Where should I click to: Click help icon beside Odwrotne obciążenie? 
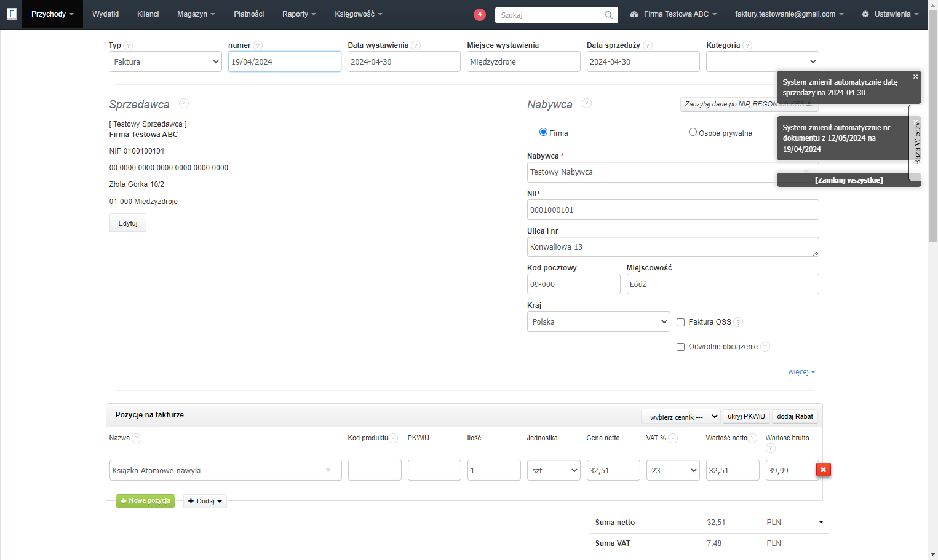coord(765,347)
